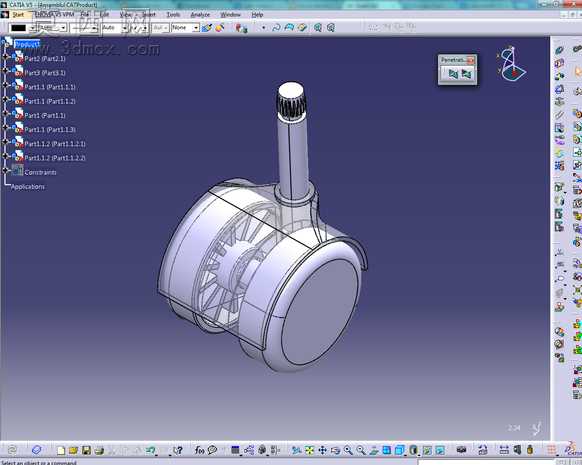Viewport: 582px width, 465px height.
Task: Toggle Hide/Show for selected object
Action: [x=427, y=451]
